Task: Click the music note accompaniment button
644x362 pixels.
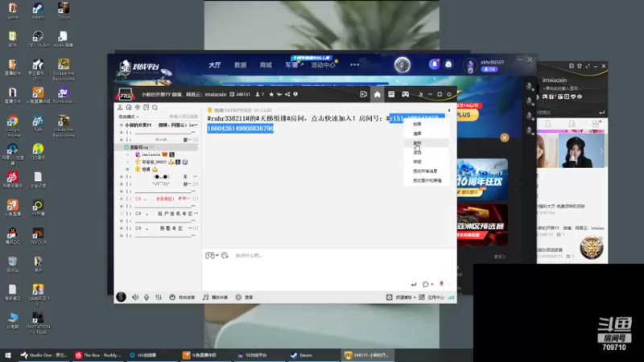Action: pyautogui.click(x=215, y=297)
